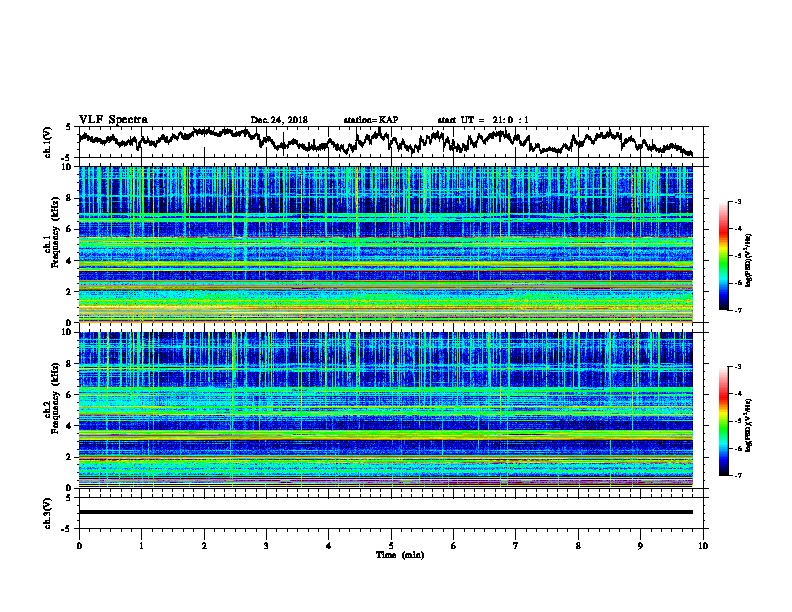The width and height of the screenshot is (792, 612).
Task: Click the 'start UT = 21:0 :1' text
Action: tap(483, 120)
